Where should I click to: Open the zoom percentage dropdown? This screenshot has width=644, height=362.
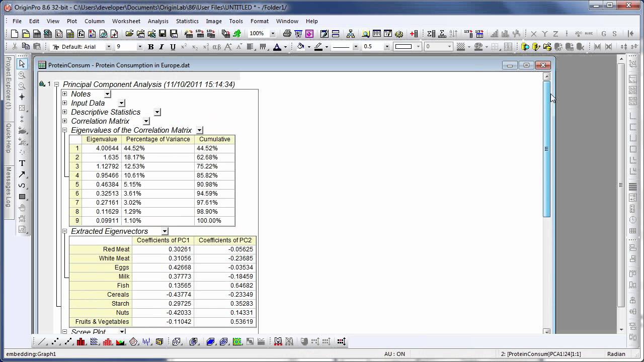tap(273, 34)
